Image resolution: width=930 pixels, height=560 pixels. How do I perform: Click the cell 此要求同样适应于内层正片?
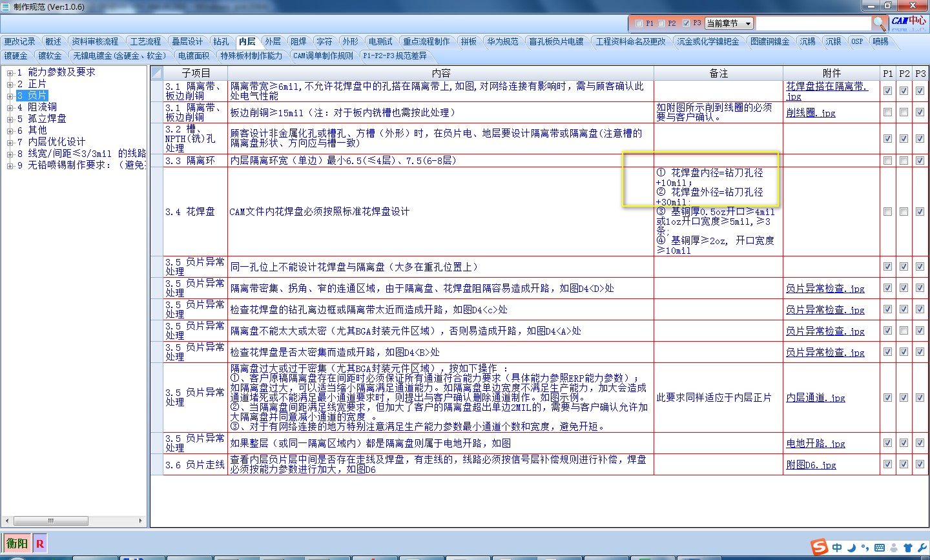point(714,398)
